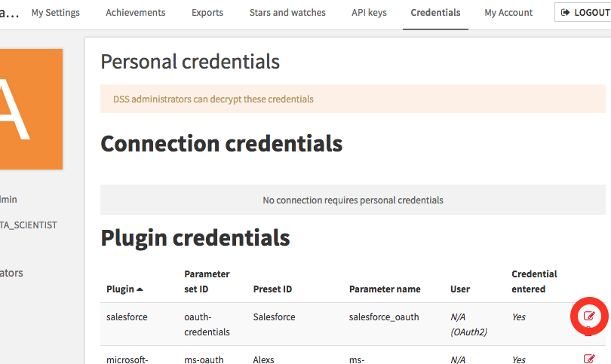This screenshot has width=611, height=364.
Task: Click the LOGOUT button
Action: pyautogui.click(x=584, y=13)
